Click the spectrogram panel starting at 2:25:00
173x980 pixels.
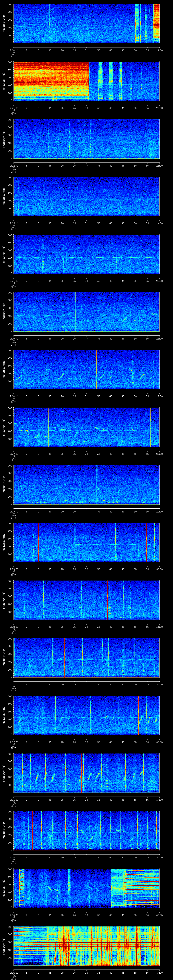pos(86,312)
